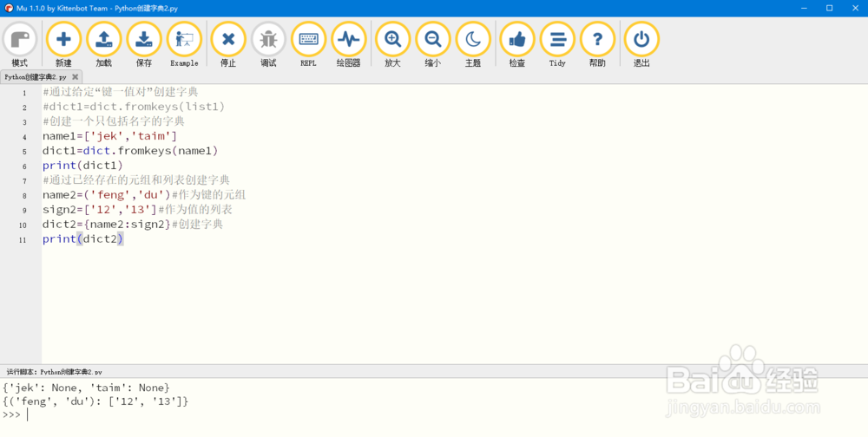Close the Python创建字典2.py tab
This screenshot has width=868, height=437.
tap(75, 77)
